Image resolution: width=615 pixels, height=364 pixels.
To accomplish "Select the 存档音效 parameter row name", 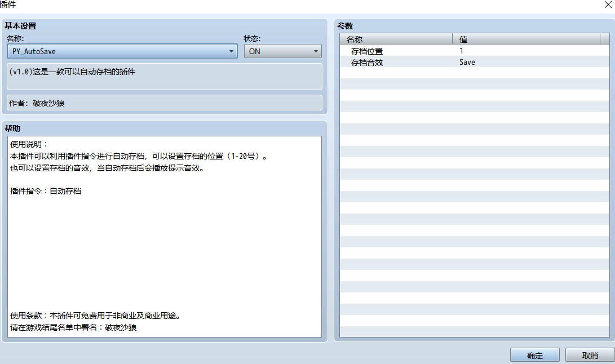I will pyautogui.click(x=367, y=63).
